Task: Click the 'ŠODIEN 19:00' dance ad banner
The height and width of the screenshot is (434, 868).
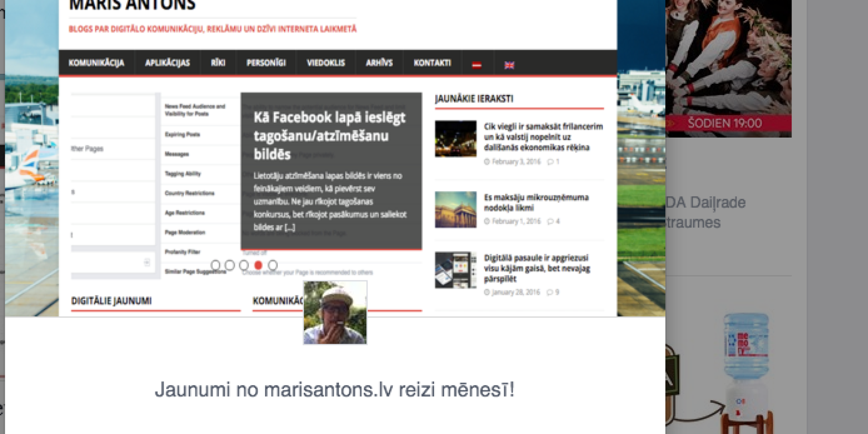Action: click(728, 69)
